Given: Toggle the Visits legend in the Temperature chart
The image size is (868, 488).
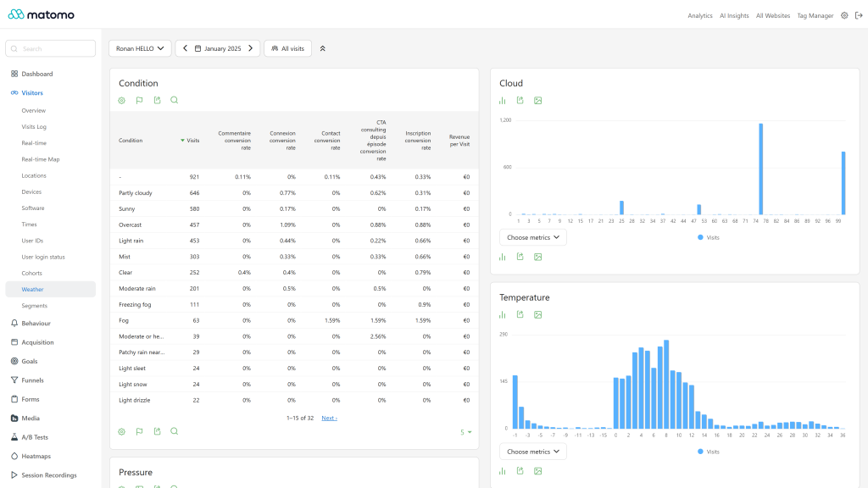Looking at the screenshot, I should coord(708,452).
